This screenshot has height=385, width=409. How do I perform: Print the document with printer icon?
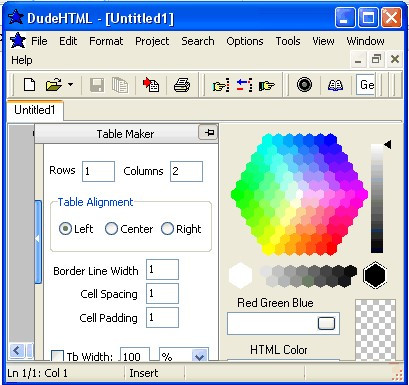coord(182,85)
